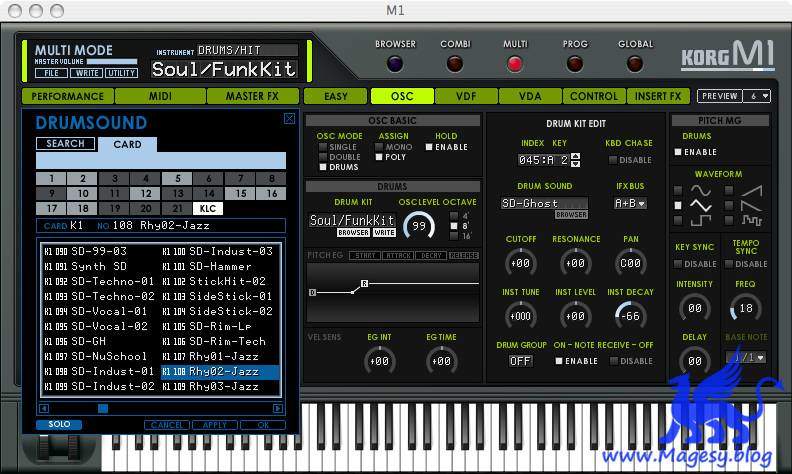Viewport: 792px width, 474px height.
Task: Switch to the VDF tab
Action: pos(466,96)
